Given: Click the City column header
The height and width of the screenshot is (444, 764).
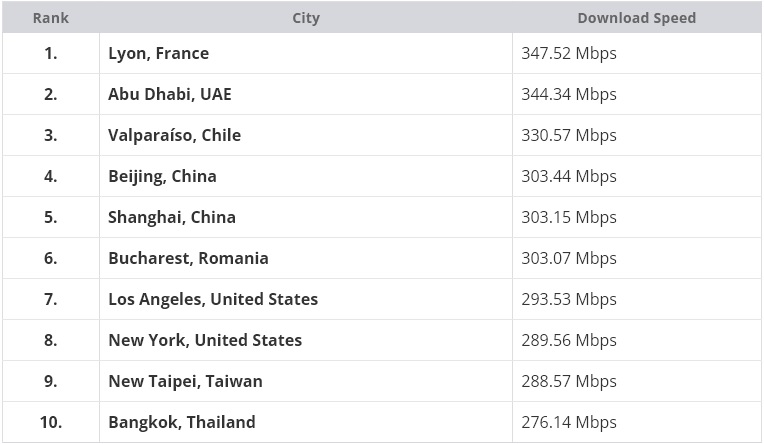Looking at the screenshot, I should tap(305, 18).
